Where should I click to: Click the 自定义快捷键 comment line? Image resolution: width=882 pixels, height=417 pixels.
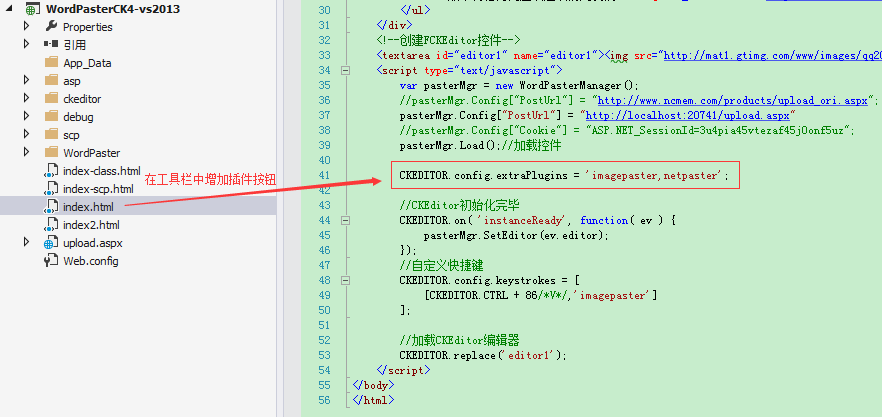pyautogui.click(x=442, y=265)
